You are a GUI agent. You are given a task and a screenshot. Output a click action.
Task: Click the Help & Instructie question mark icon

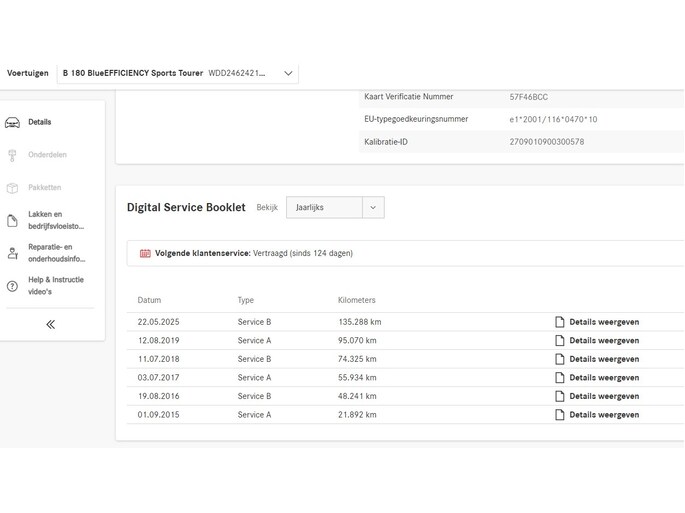(12, 286)
